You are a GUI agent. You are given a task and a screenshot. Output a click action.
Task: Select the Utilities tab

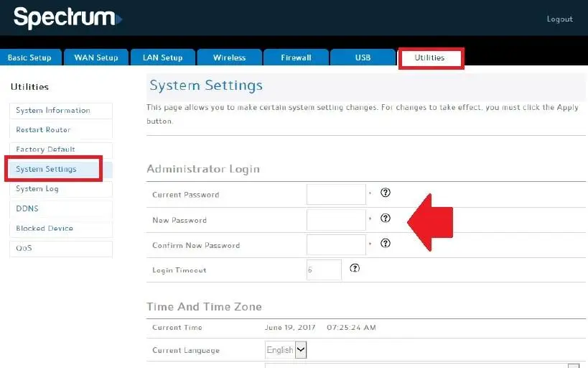pos(430,57)
